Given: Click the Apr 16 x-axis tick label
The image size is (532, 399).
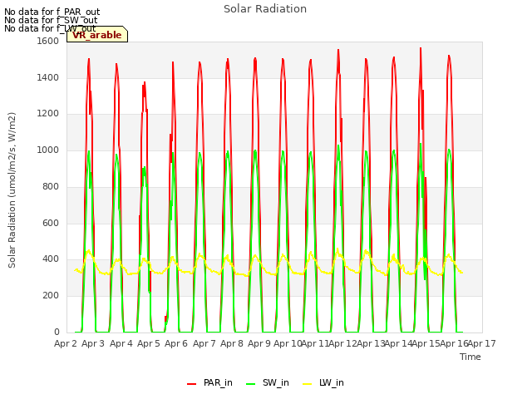Looking at the screenshot, I should pos(454,343).
